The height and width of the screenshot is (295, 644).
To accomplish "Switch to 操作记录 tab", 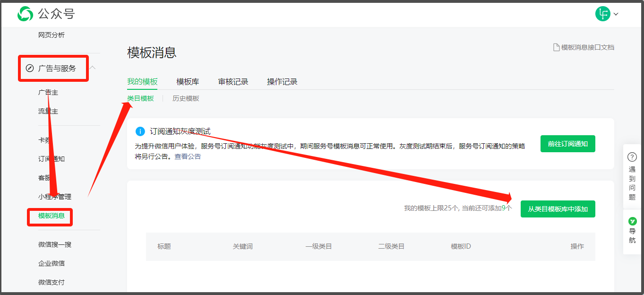I will pos(282,81).
